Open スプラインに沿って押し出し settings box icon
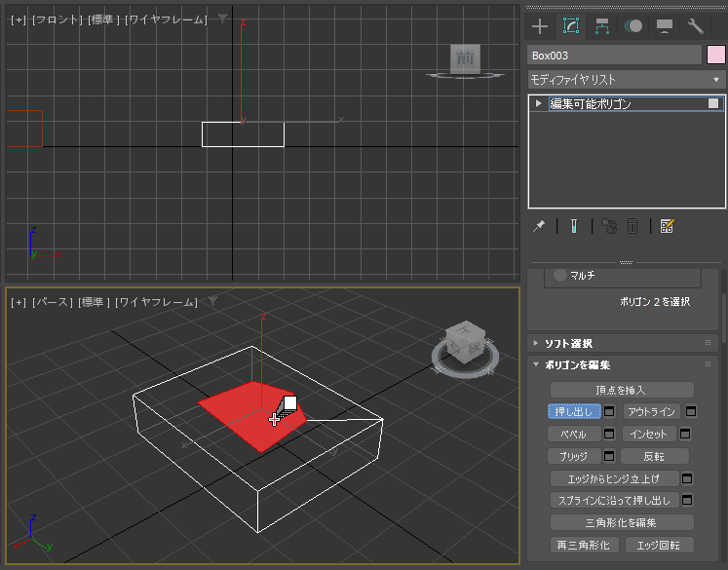This screenshot has height=570, width=728. coord(687,501)
